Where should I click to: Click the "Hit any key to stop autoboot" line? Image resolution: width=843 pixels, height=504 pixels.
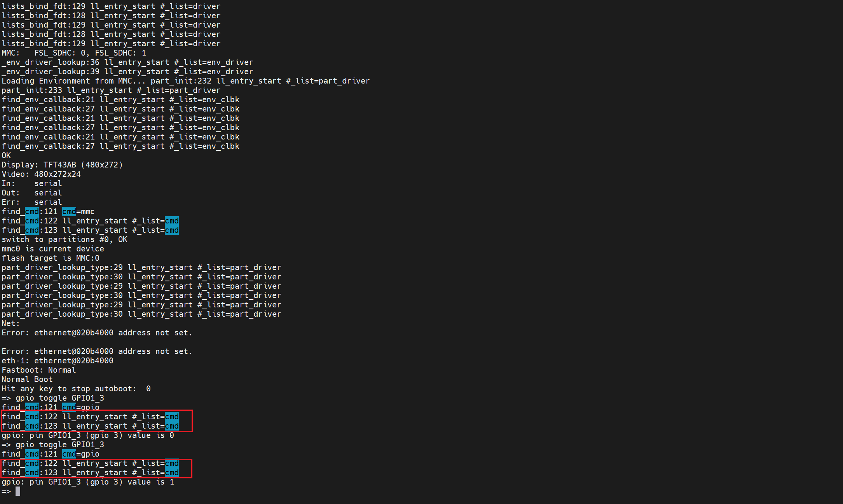pyautogui.click(x=76, y=389)
